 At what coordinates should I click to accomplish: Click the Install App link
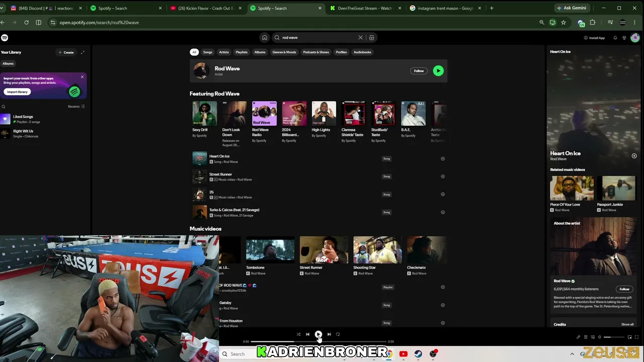(x=594, y=38)
